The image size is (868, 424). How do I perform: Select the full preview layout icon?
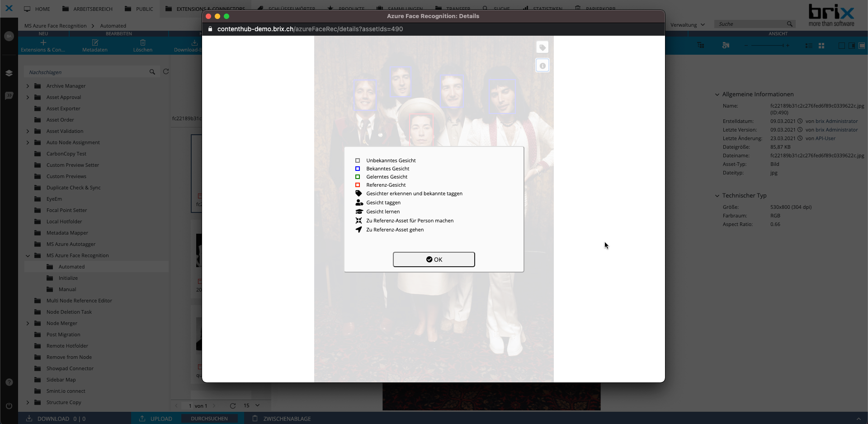(862, 46)
